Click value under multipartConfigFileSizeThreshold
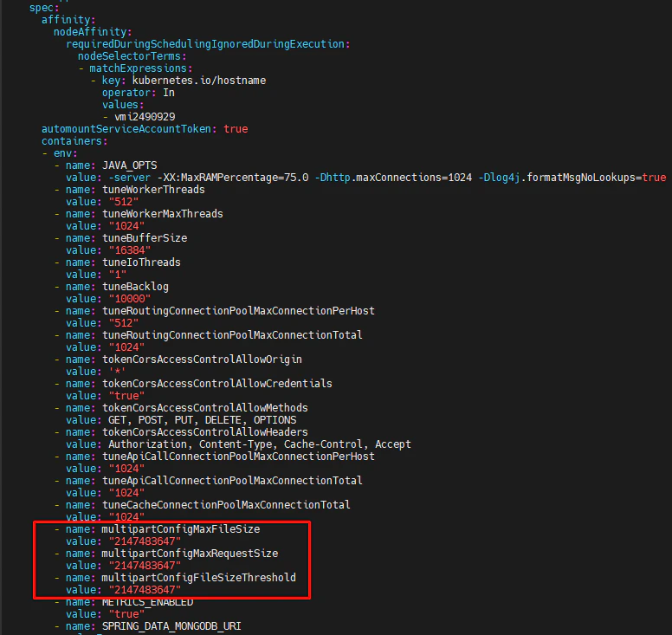Screen dimensions: 672x635 click(x=145, y=590)
